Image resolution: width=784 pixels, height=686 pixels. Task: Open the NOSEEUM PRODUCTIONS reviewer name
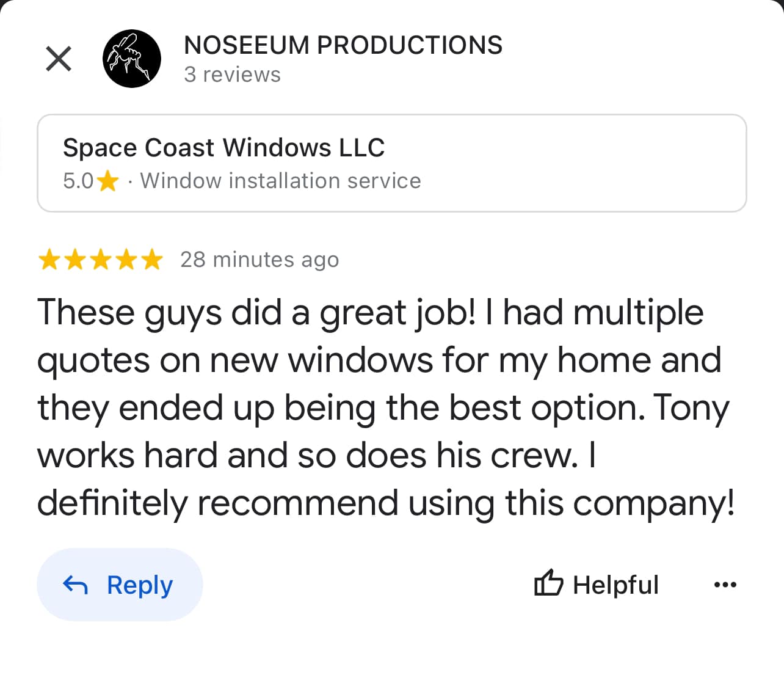click(x=343, y=45)
